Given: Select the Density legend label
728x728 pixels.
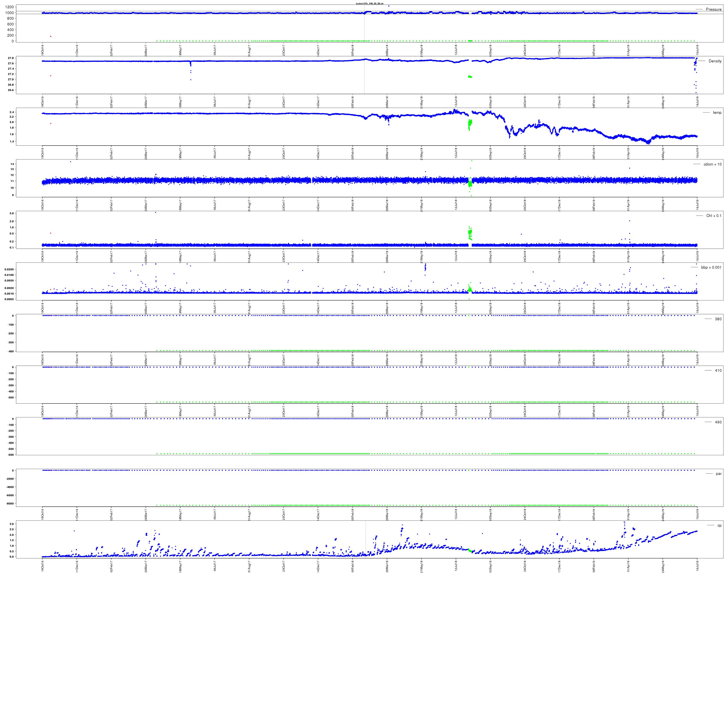Looking at the screenshot, I should click(x=715, y=61).
